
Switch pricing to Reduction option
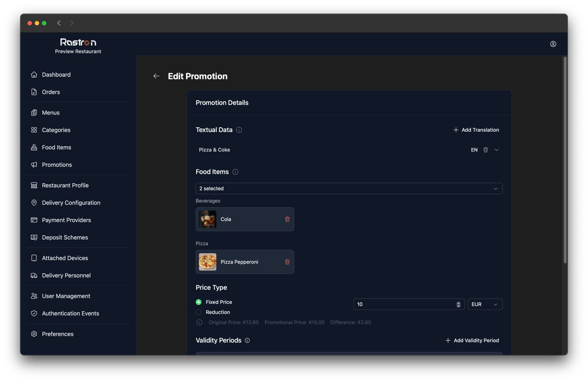click(198, 312)
